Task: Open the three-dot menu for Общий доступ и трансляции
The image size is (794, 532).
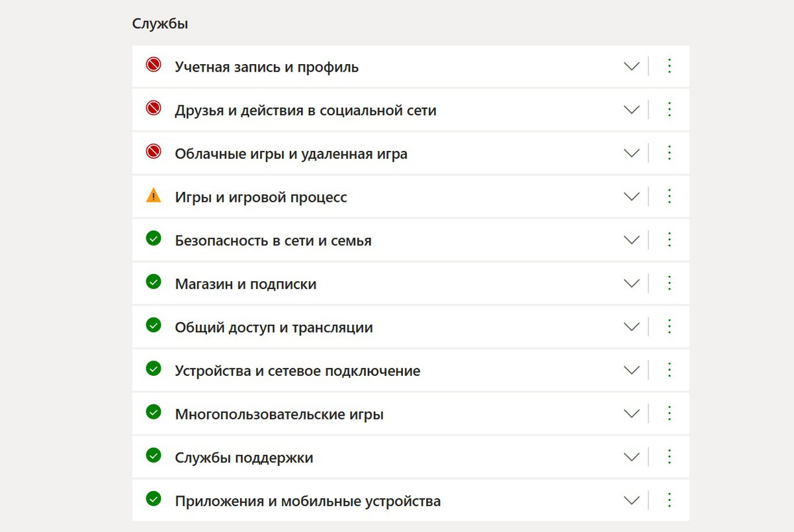Action: pyautogui.click(x=669, y=327)
